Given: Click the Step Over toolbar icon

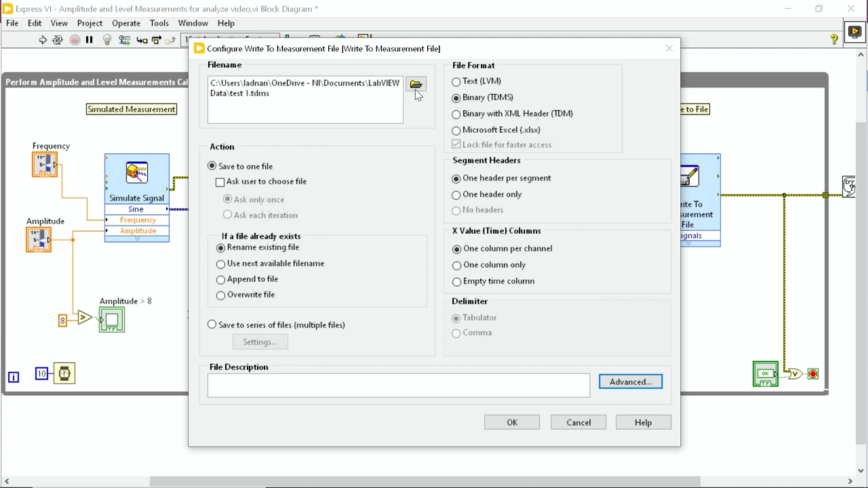Looking at the screenshot, I should pos(157,40).
